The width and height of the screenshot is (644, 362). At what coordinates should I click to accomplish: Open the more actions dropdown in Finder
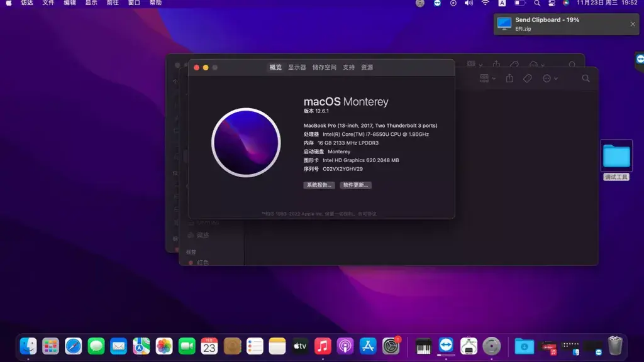(x=550, y=78)
